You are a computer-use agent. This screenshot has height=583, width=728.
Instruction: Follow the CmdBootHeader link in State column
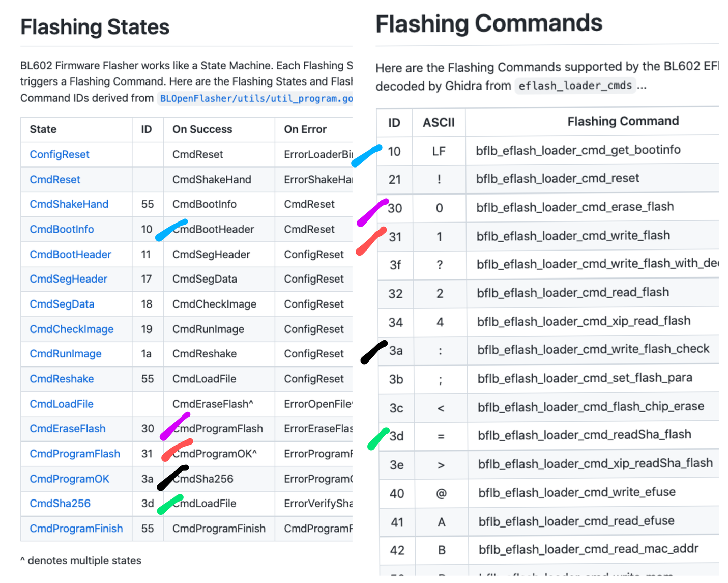click(70, 254)
